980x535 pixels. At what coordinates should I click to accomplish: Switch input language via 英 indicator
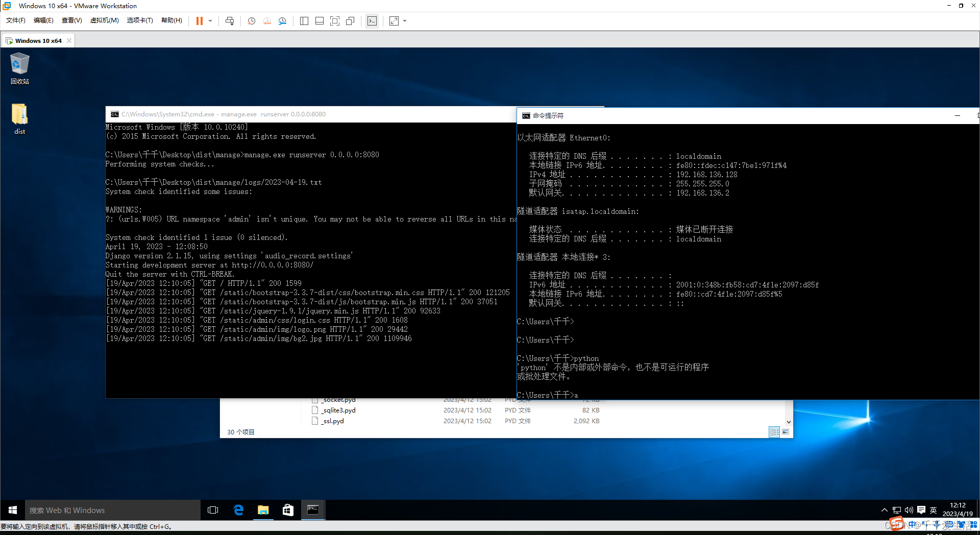(933, 509)
